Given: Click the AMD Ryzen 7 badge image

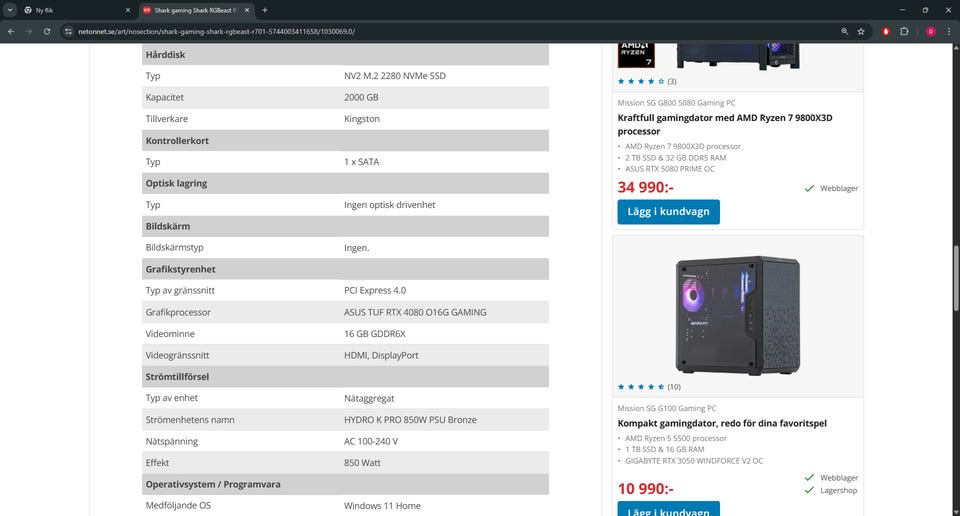Looking at the screenshot, I should click(x=636, y=55).
